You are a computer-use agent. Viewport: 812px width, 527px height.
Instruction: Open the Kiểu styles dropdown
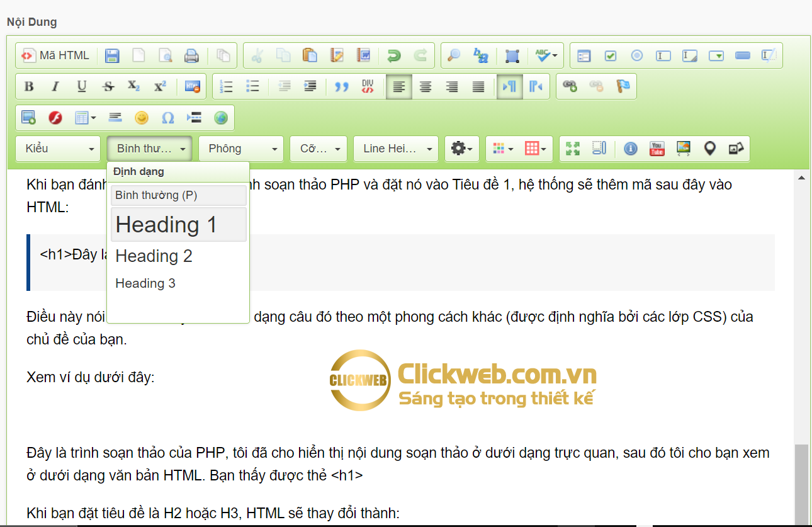(x=58, y=149)
